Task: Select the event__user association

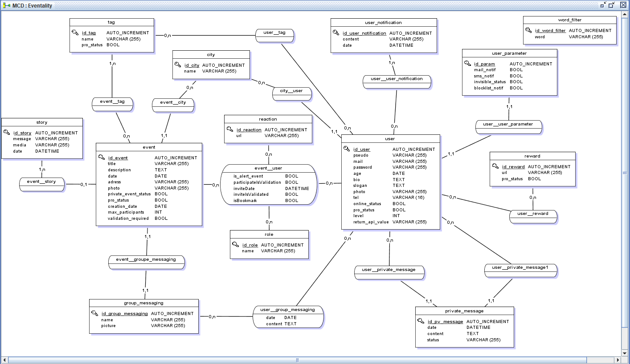Action: point(269,168)
